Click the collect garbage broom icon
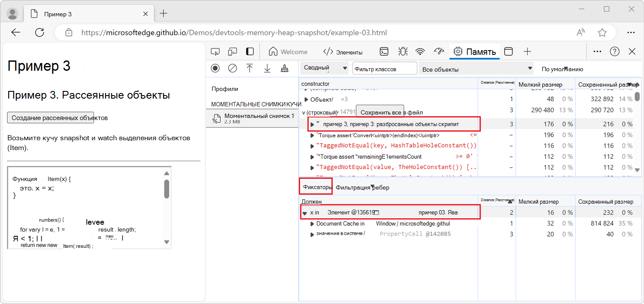The image size is (644, 304). pos(284,68)
